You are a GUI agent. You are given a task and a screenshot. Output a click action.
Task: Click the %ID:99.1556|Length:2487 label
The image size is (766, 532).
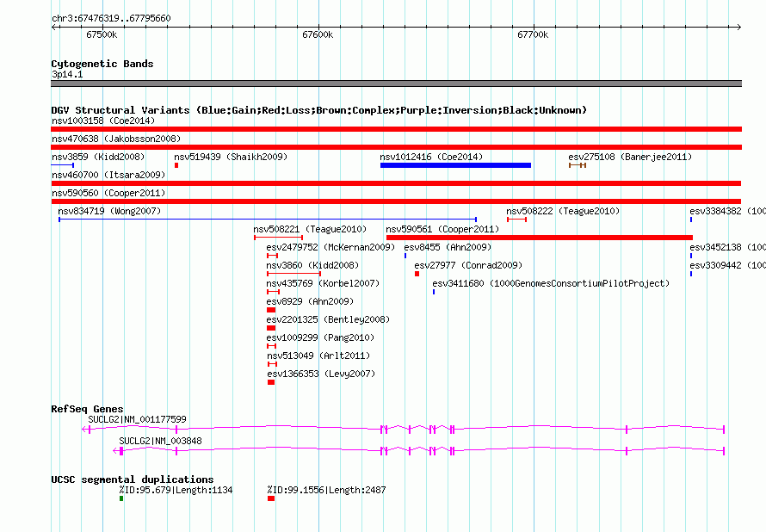[326, 490]
